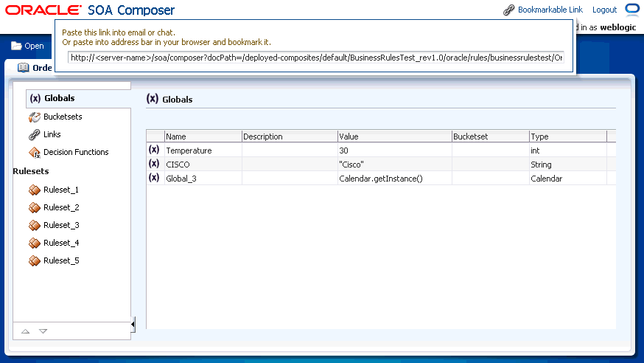Screen dimensions: 644x363
Task: Move ruleset down with the down triangle
Action: [x=43, y=331]
